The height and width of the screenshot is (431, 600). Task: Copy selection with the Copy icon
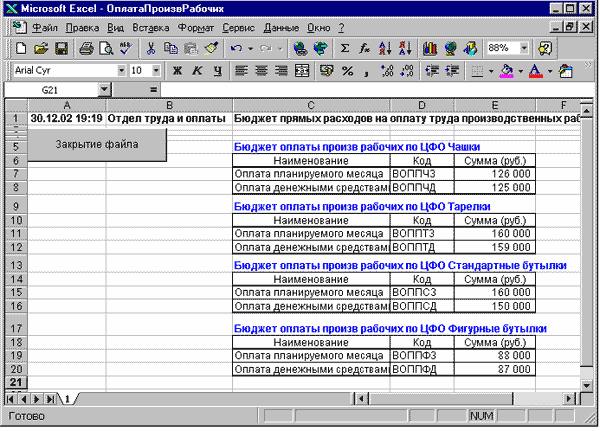[171, 48]
